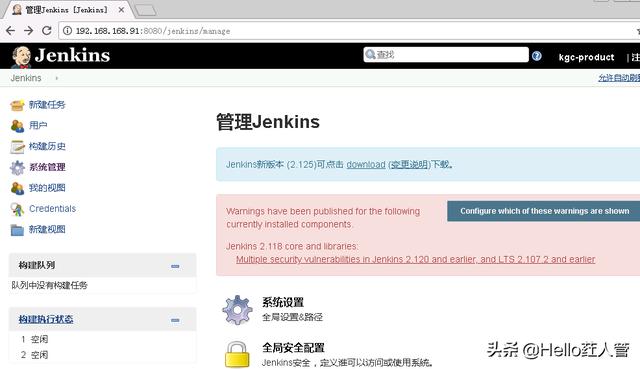The height and width of the screenshot is (369, 640).
Task: Click the Jenkins title text in header
Action: [x=72, y=56]
